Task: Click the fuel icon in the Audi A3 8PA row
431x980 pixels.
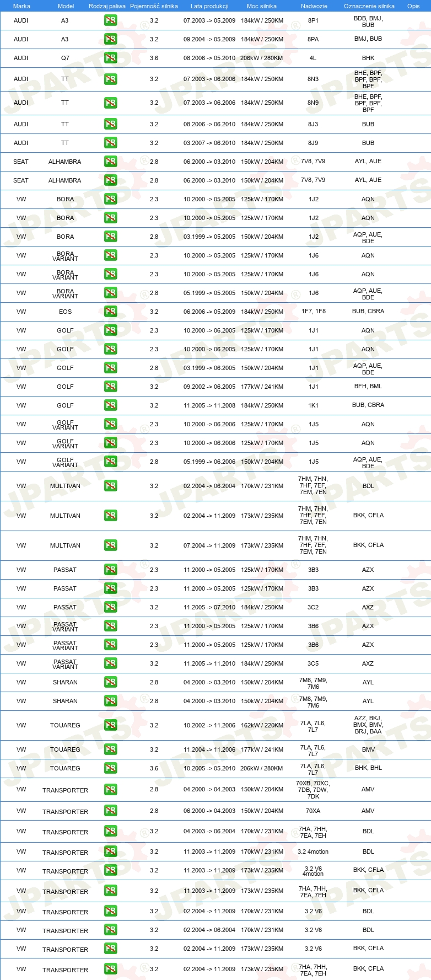Action: point(110,39)
